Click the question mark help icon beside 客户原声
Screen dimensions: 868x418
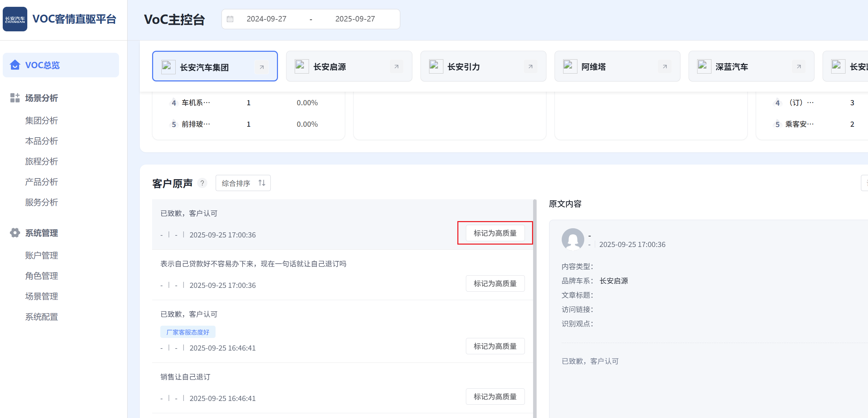(x=202, y=183)
